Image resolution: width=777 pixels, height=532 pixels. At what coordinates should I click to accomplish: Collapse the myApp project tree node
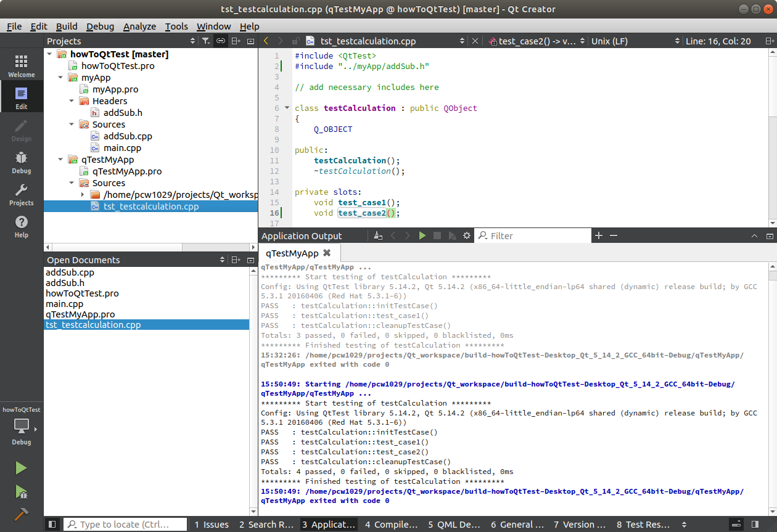(60, 78)
